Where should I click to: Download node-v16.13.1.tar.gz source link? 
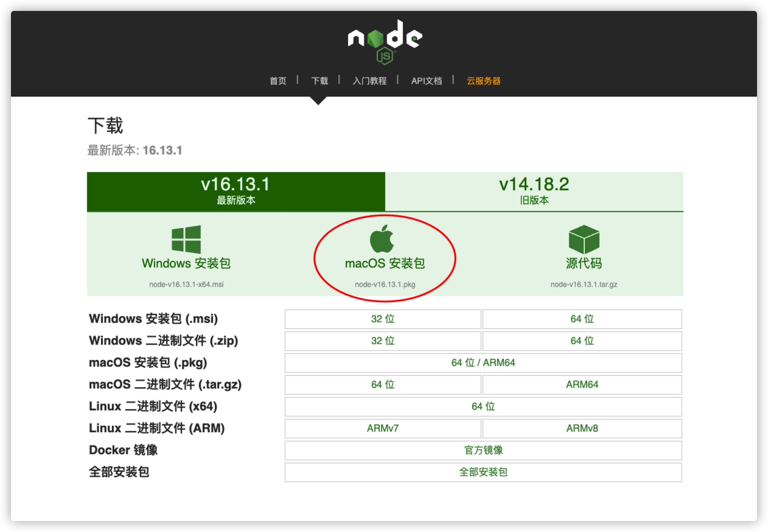coord(584,284)
